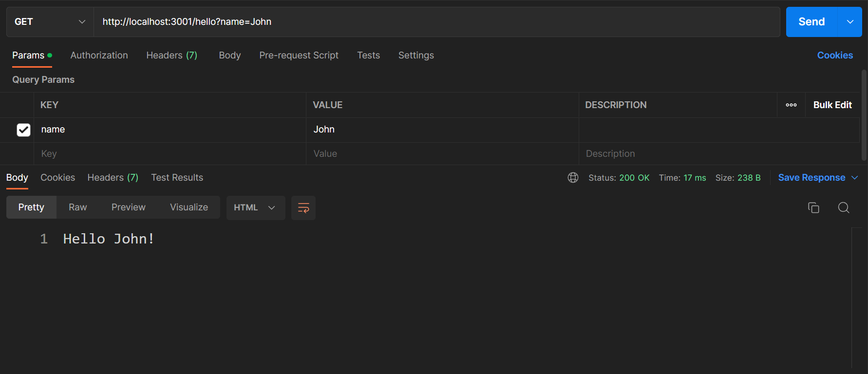Viewport: 868px width, 374px height.
Task: Expand the Send button arrow options
Action: [x=850, y=22]
